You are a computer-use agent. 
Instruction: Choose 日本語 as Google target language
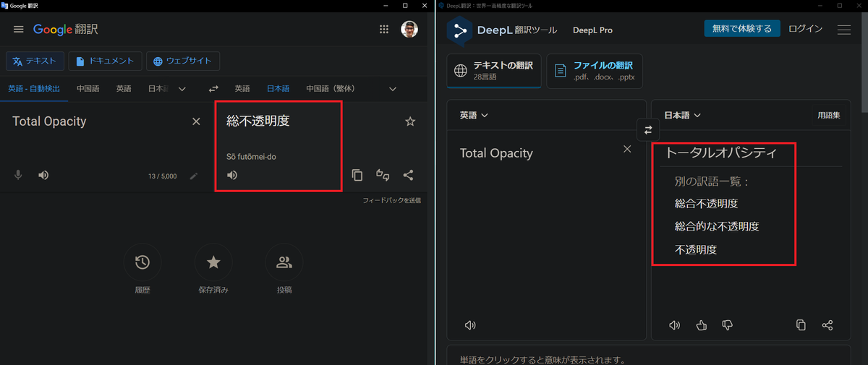[x=278, y=89]
